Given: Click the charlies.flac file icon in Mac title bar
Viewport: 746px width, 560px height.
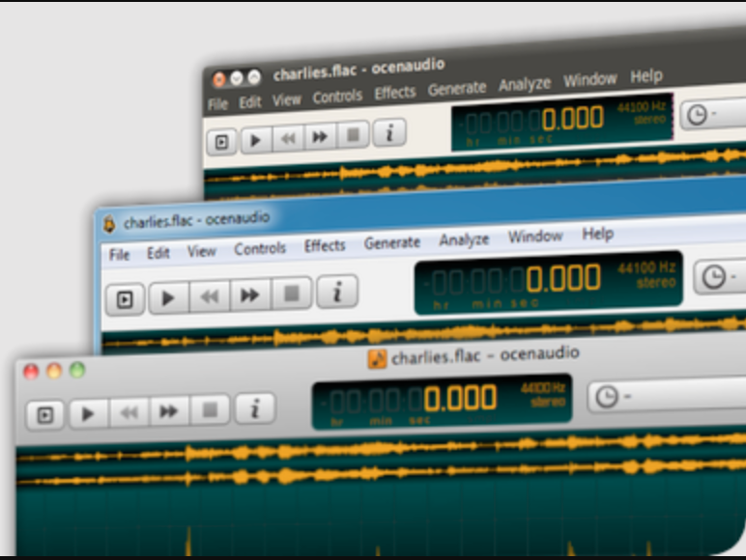Looking at the screenshot, I should 377,359.
